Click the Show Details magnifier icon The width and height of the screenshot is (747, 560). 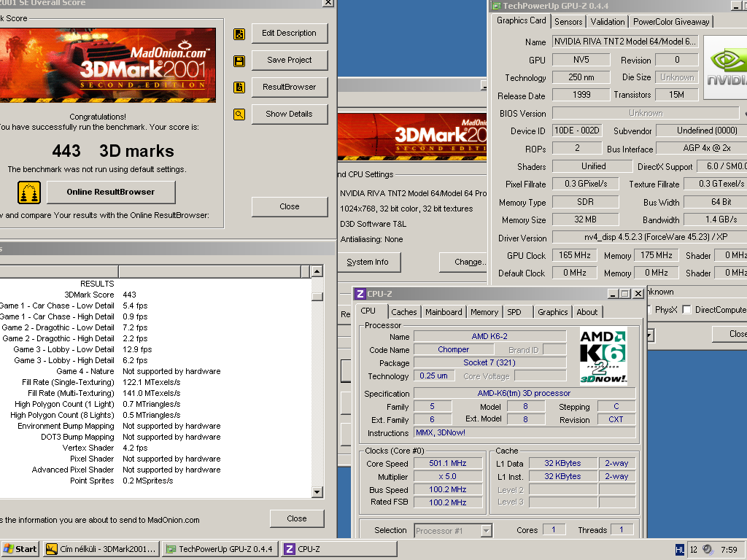tap(239, 114)
